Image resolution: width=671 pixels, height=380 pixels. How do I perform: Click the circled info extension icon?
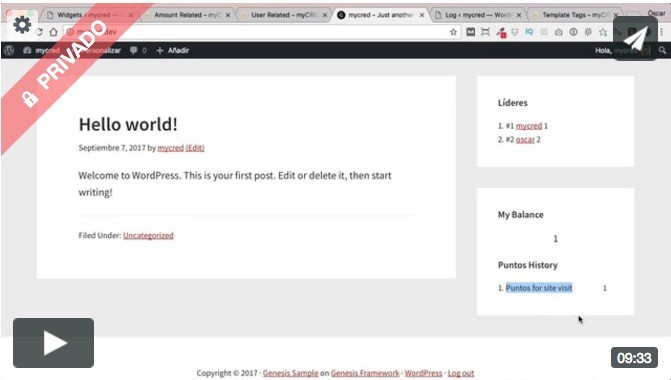pyautogui.click(x=573, y=32)
